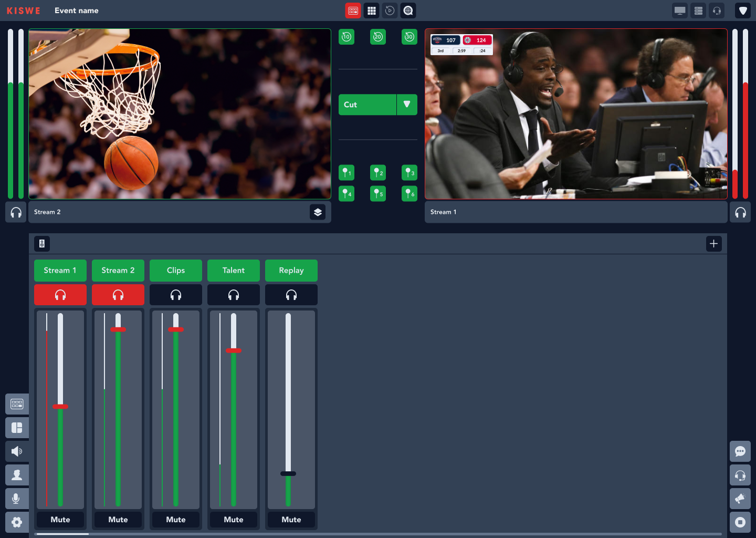756x538 pixels.
Task: Click the record stop icon on right sidebar
Action: (x=740, y=522)
